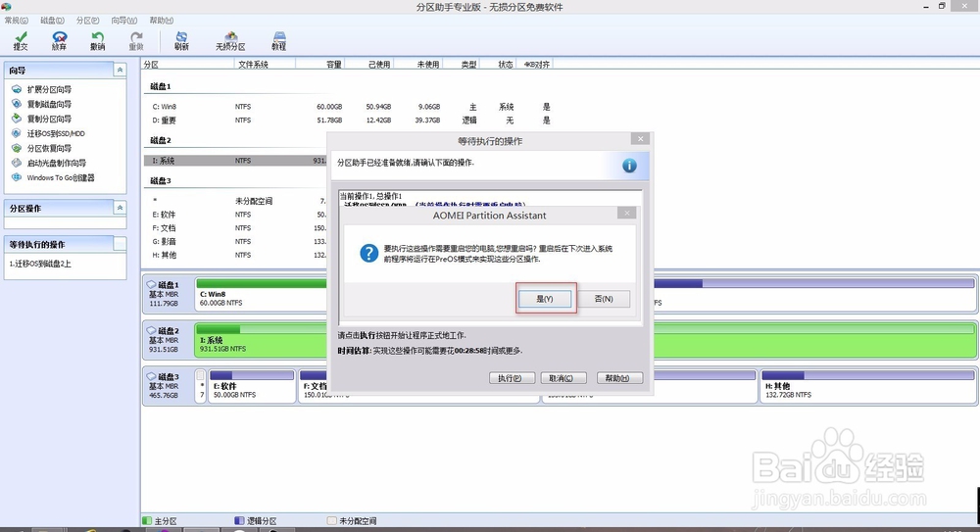This screenshot has width=980, height=532.
Task: Collapse the 向导 panel
Action: (x=120, y=70)
